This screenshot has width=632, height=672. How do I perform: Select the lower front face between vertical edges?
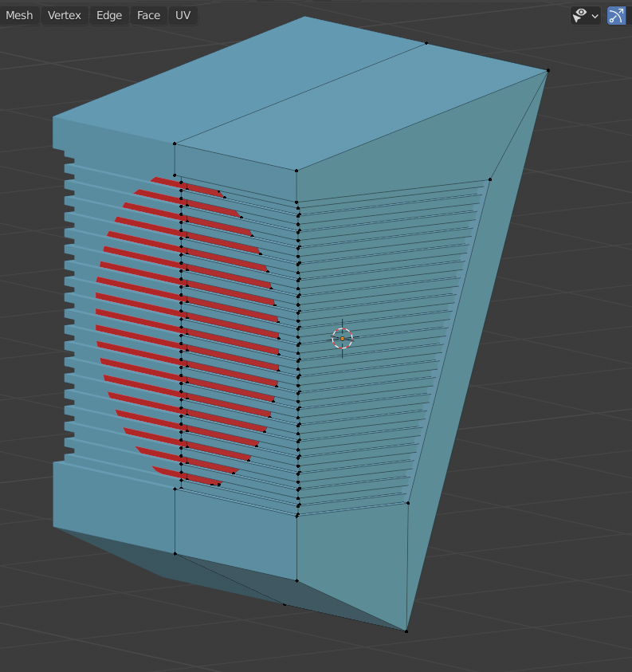point(235,534)
